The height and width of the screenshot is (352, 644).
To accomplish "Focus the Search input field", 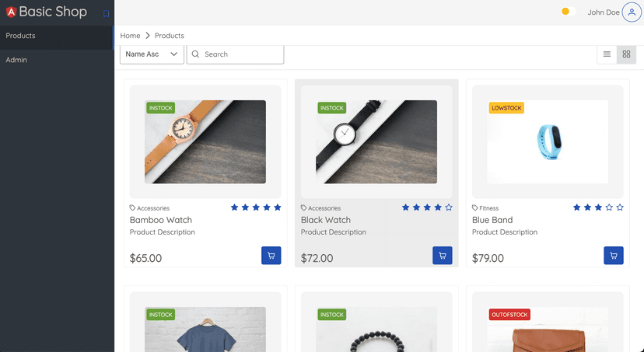I will click(236, 54).
